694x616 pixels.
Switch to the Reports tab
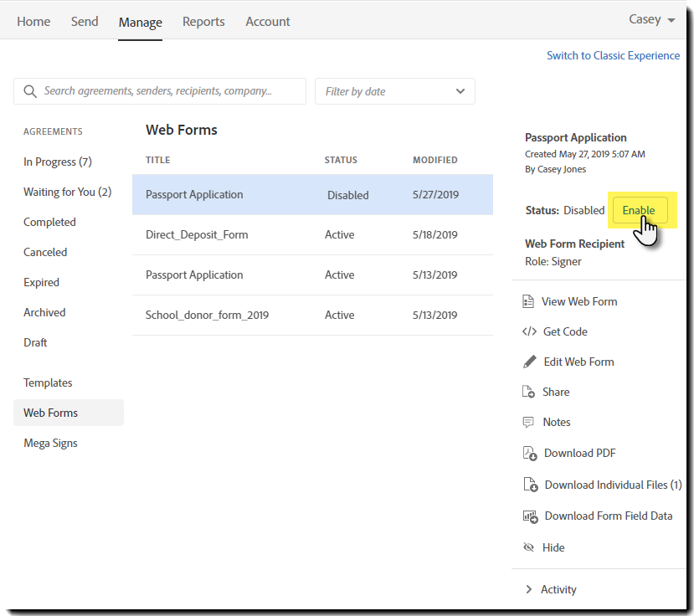203,22
